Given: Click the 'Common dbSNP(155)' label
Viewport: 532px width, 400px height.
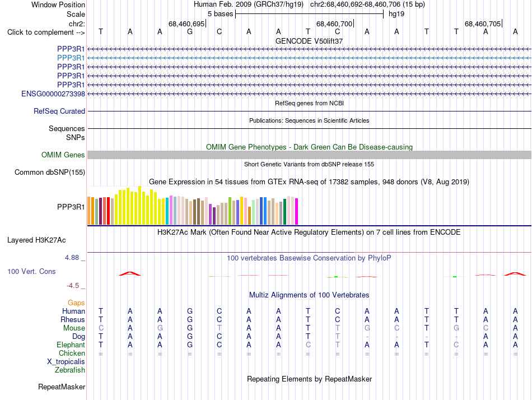Looking at the screenshot, I should pyautogui.click(x=50, y=172).
